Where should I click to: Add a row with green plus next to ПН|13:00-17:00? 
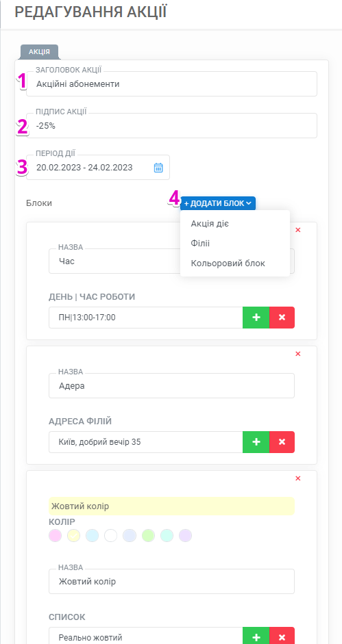pyautogui.click(x=256, y=318)
